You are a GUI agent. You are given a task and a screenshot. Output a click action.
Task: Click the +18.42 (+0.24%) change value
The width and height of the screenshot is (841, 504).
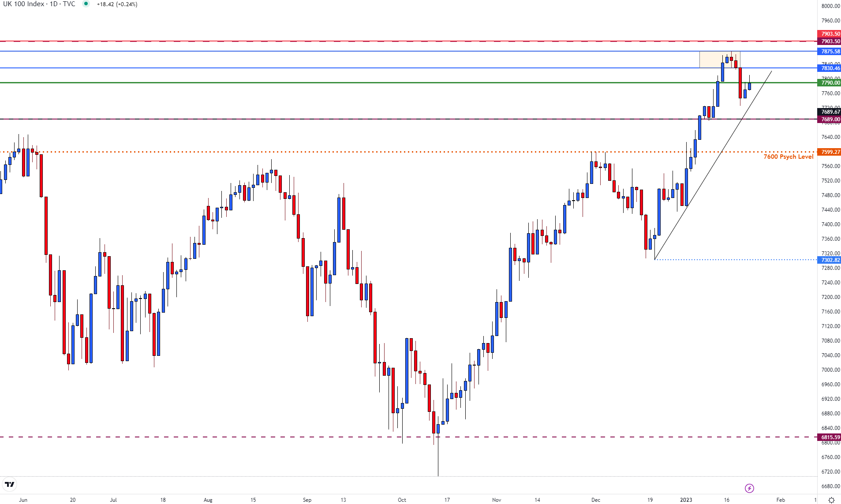(117, 4)
